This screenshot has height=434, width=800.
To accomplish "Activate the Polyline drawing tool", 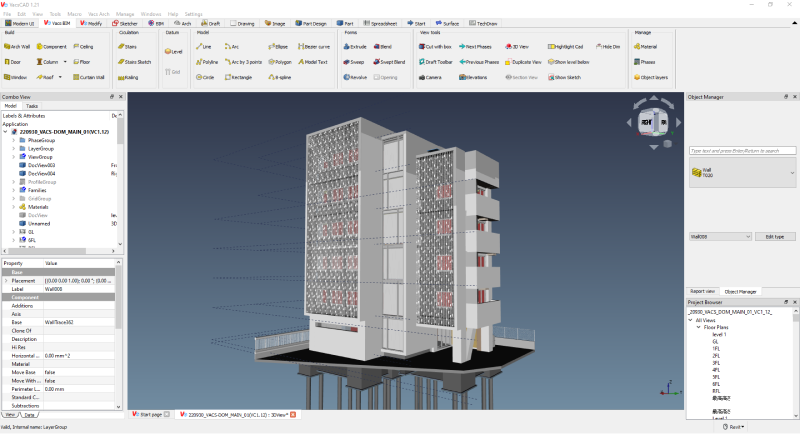I will (207, 61).
